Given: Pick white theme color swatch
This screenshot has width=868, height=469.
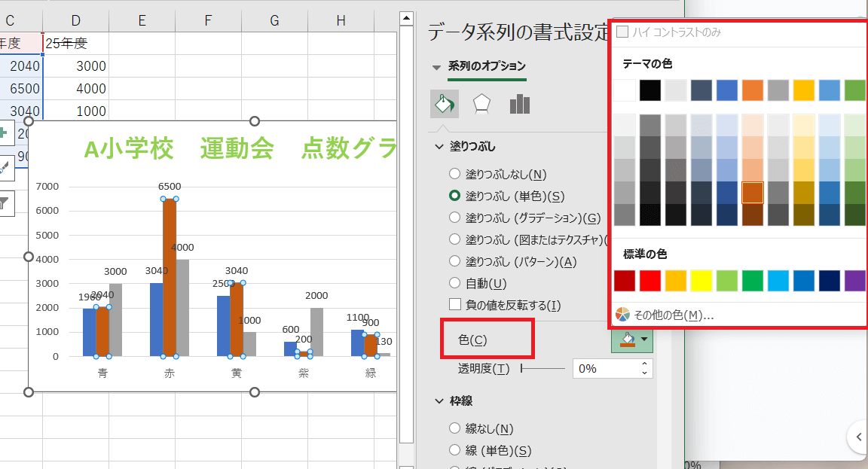Looking at the screenshot, I should click(625, 90).
